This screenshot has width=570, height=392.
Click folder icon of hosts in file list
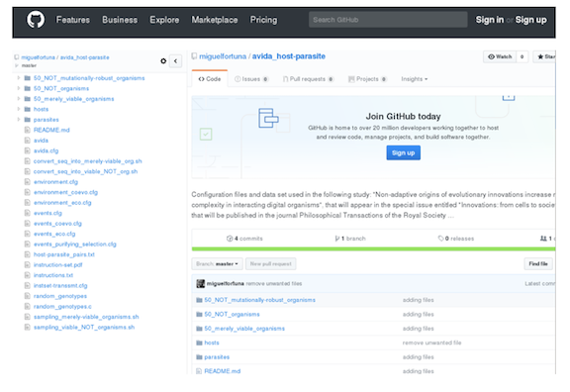point(199,343)
